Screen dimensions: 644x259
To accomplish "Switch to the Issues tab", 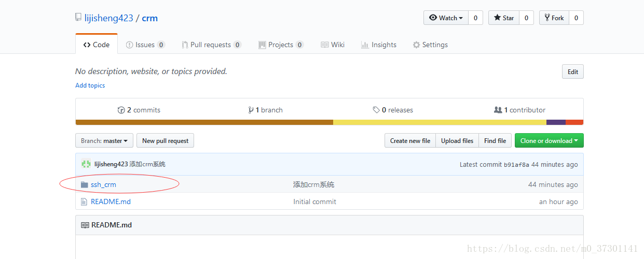I will [x=145, y=45].
